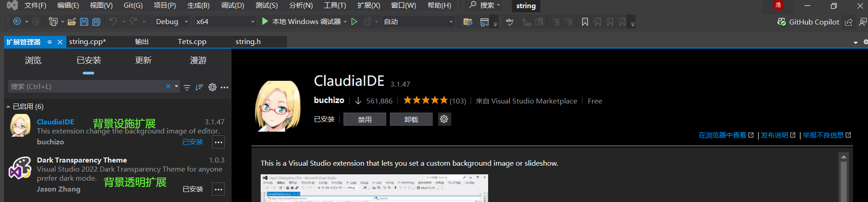The image size is (868, 202).
Task: Click the redo arrow icon
Action: pyautogui.click(x=133, y=21)
